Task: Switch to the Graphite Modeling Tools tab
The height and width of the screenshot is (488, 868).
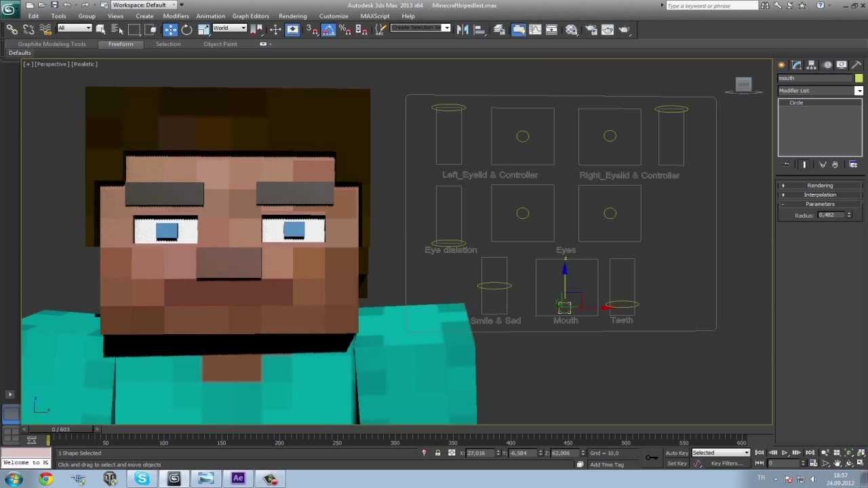Action: [52, 44]
